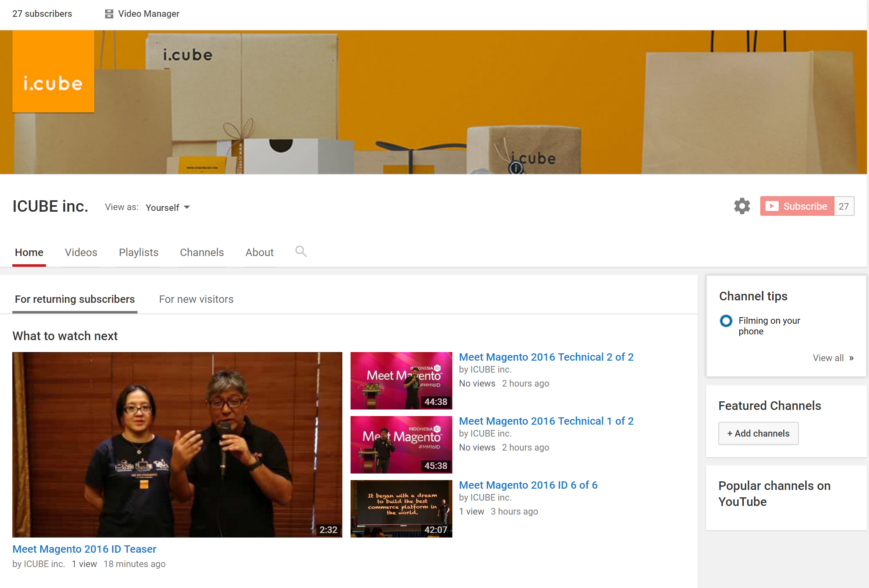This screenshot has width=869, height=588.
Task: Click the ICUBE inc. channel name heading
Action: 50,206
